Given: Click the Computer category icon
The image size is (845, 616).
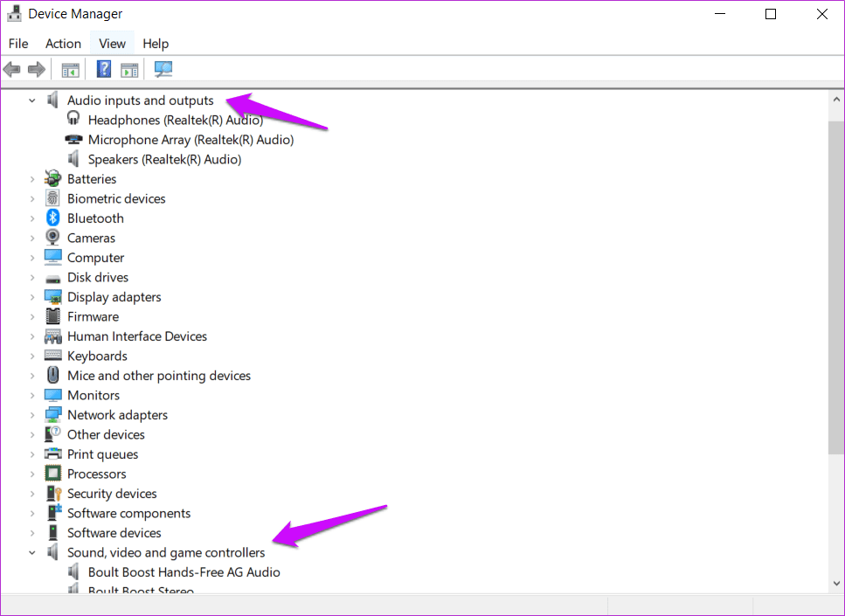Looking at the screenshot, I should point(52,257).
